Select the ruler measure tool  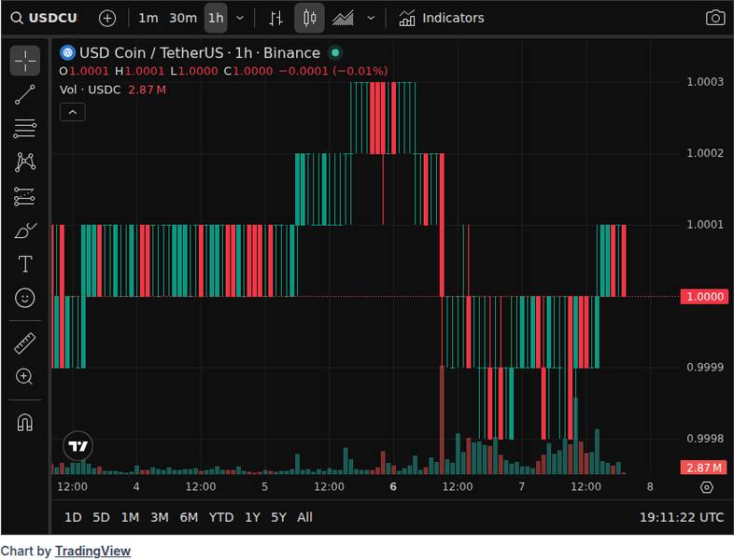[x=25, y=343]
